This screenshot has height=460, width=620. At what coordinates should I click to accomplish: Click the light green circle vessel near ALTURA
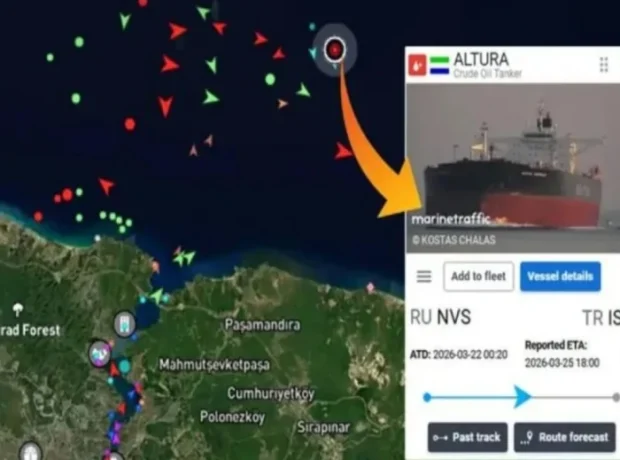point(270,80)
